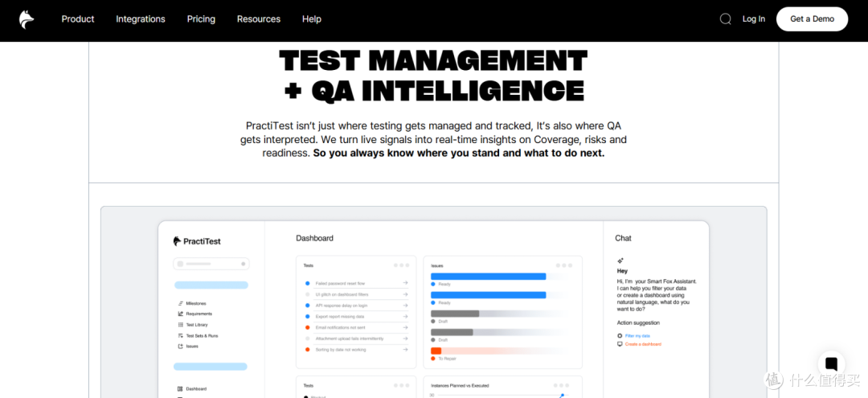Click arrow for Export report missing data
868x398 pixels.
pyautogui.click(x=405, y=317)
